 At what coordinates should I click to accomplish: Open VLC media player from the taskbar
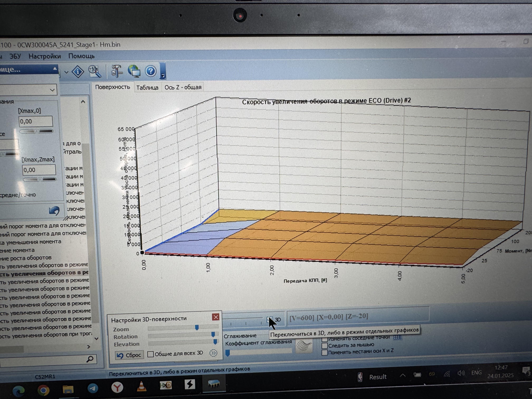coord(141,386)
